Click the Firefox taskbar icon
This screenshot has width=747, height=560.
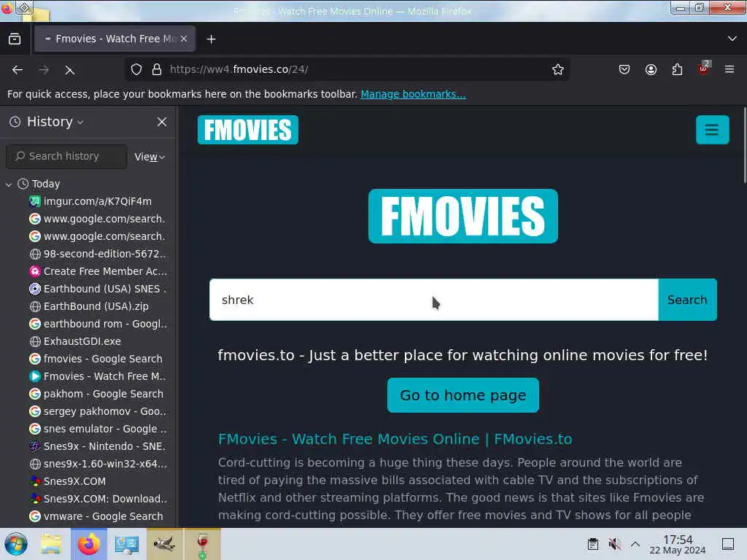pyautogui.click(x=88, y=544)
